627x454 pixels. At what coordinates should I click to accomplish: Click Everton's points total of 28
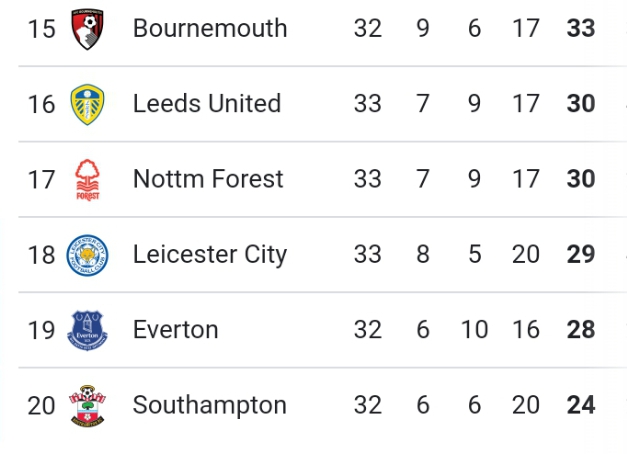click(x=581, y=330)
